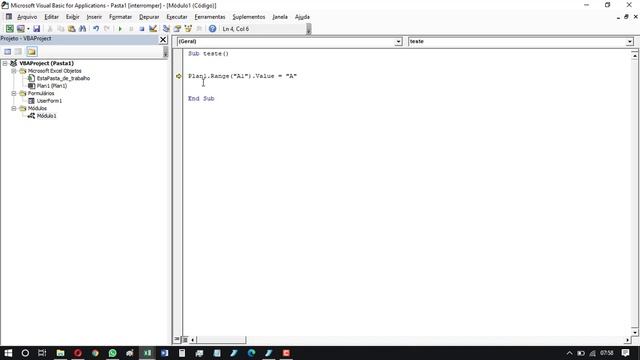Save the project with the floppy icon
This screenshot has height=360, width=640.
tap(36, 29)
